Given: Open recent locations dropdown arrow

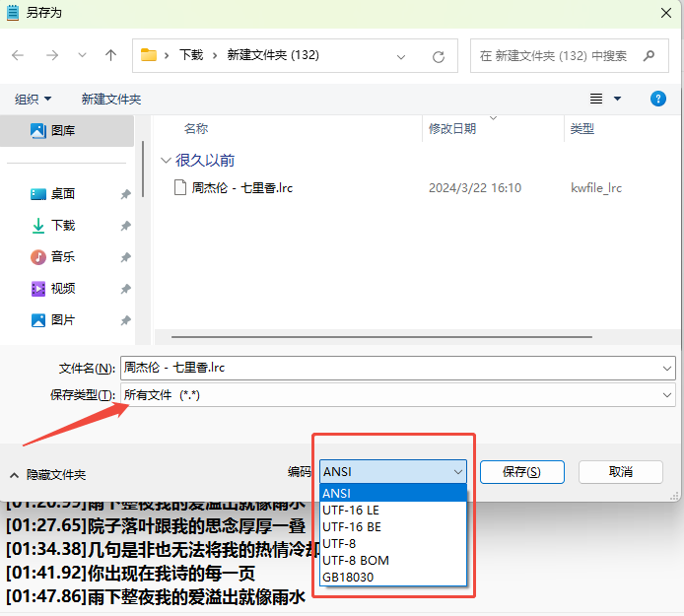Looking at the screenshot, I should (82, 56).
